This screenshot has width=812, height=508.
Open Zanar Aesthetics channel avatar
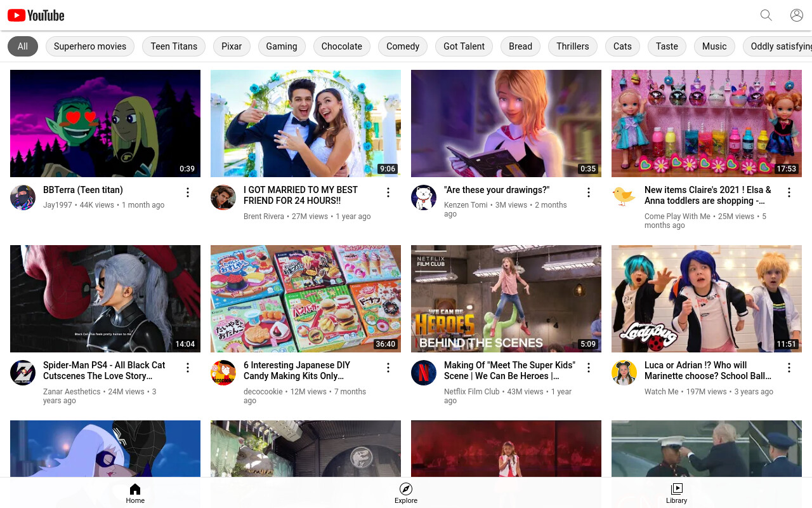point(23,373)
